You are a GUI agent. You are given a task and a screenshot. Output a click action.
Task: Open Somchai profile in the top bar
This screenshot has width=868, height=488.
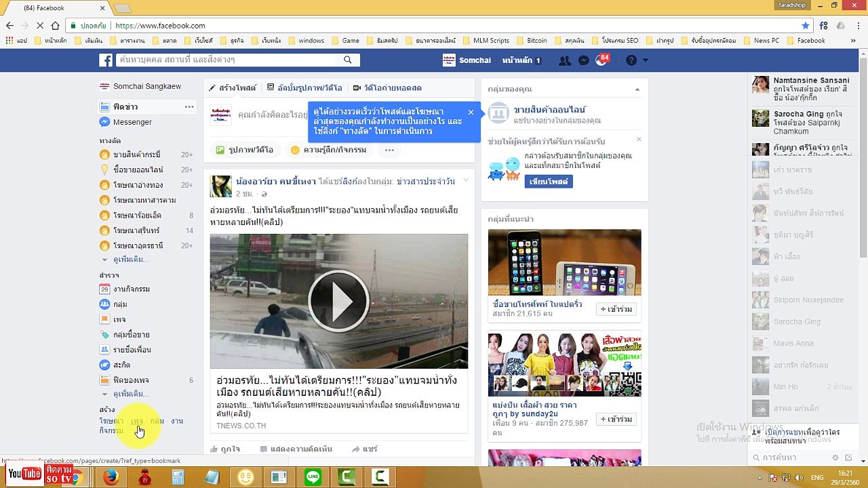[x=467, y=60]
